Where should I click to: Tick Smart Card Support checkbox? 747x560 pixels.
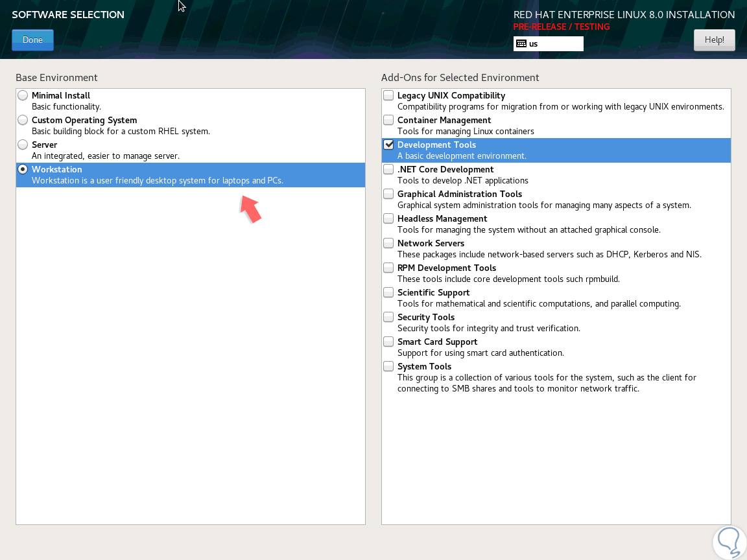(x=388, y=342)
